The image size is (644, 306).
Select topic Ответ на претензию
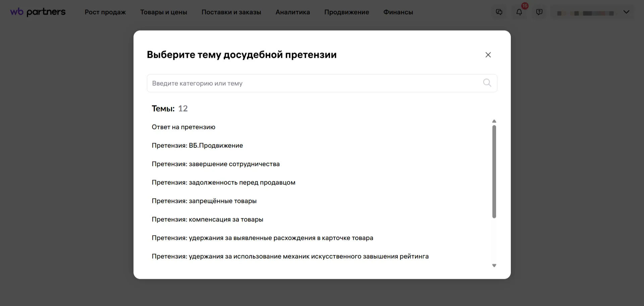point(183,127)
